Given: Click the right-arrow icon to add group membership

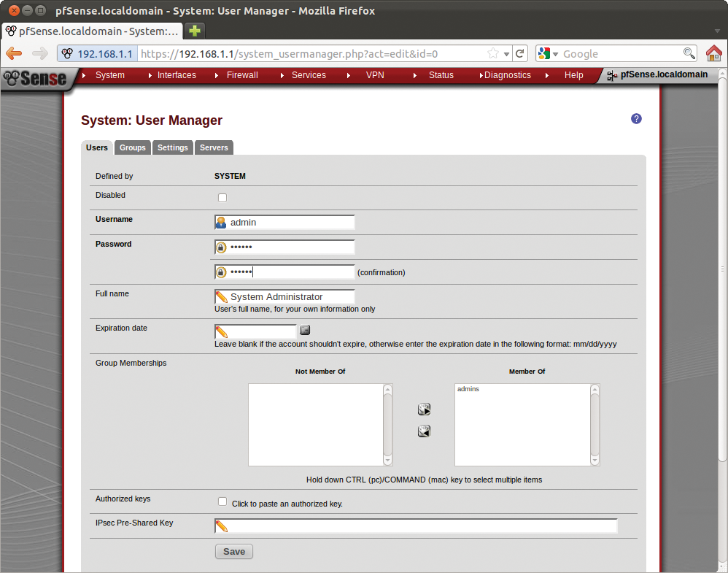Looking at the screenshot, I should pos(424,409).
